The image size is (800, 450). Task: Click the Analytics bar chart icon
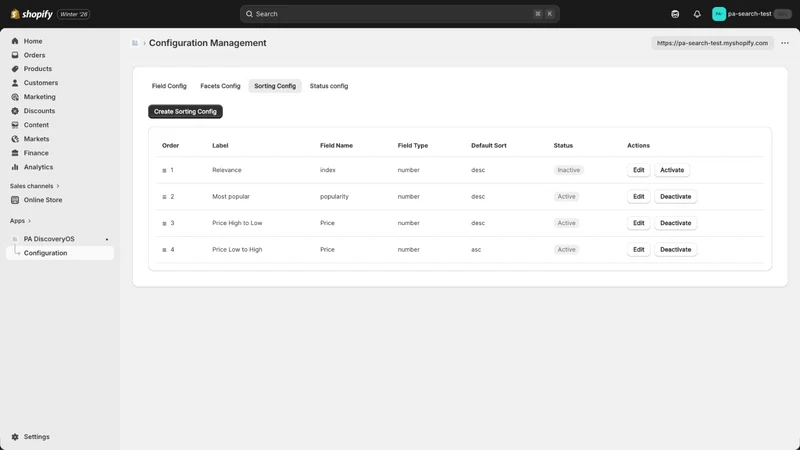(x=15, y=167)
